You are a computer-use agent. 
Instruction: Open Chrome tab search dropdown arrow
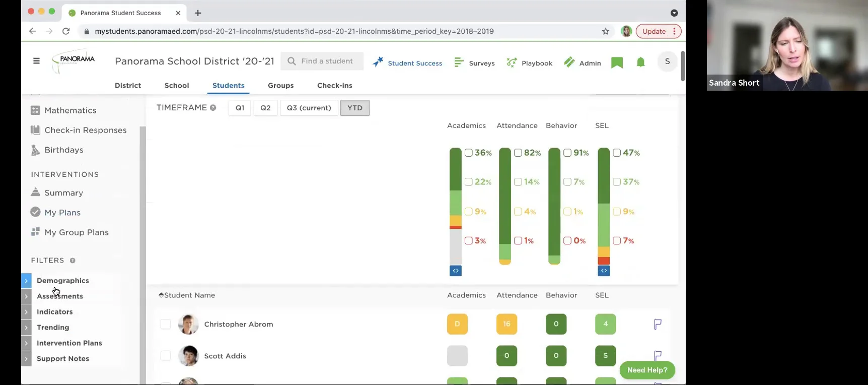[x=674, y=13]
